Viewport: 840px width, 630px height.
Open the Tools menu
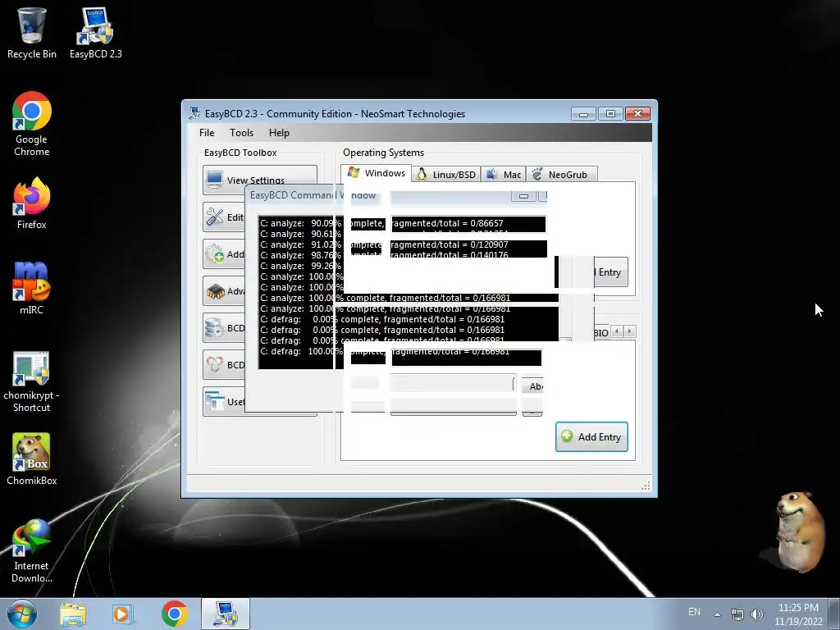(x=242, y=133)
